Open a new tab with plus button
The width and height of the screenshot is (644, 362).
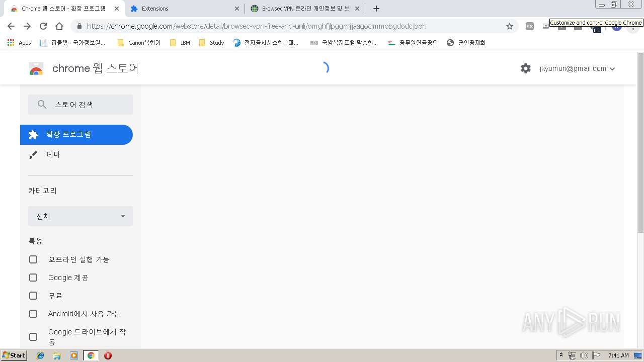point(376,9)
